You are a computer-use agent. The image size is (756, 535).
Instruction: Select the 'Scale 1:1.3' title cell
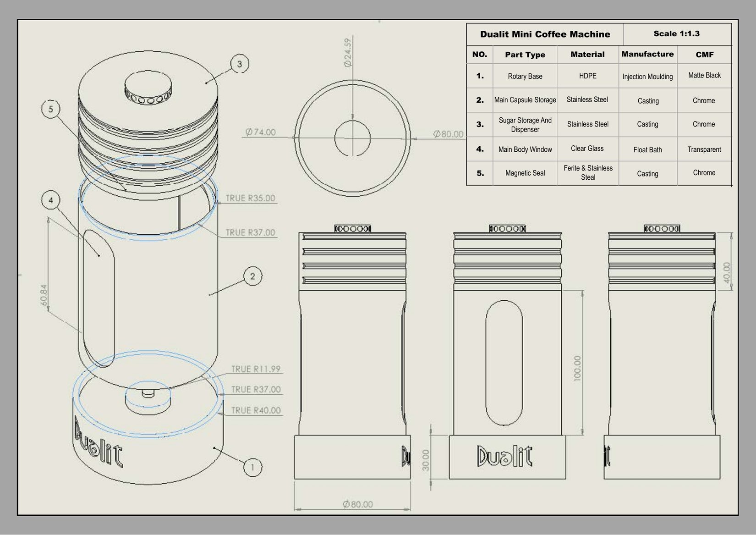(x=677, y=34)
